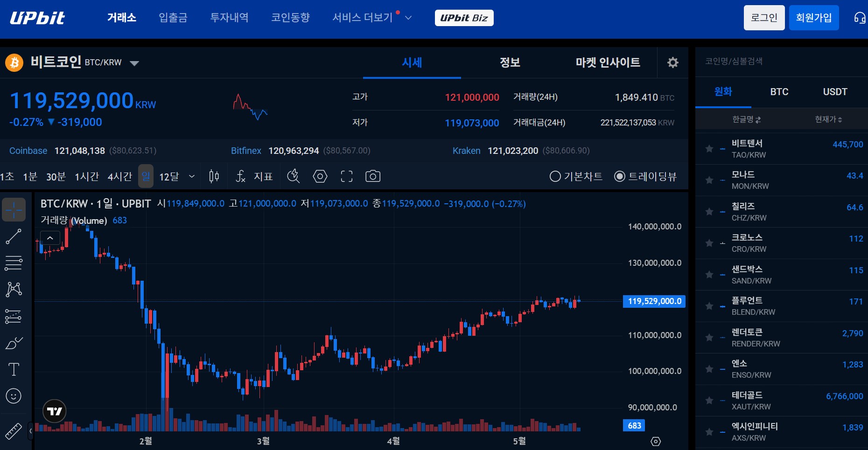Open the hexagon axis settings icon by the date axis

point(656,441)
